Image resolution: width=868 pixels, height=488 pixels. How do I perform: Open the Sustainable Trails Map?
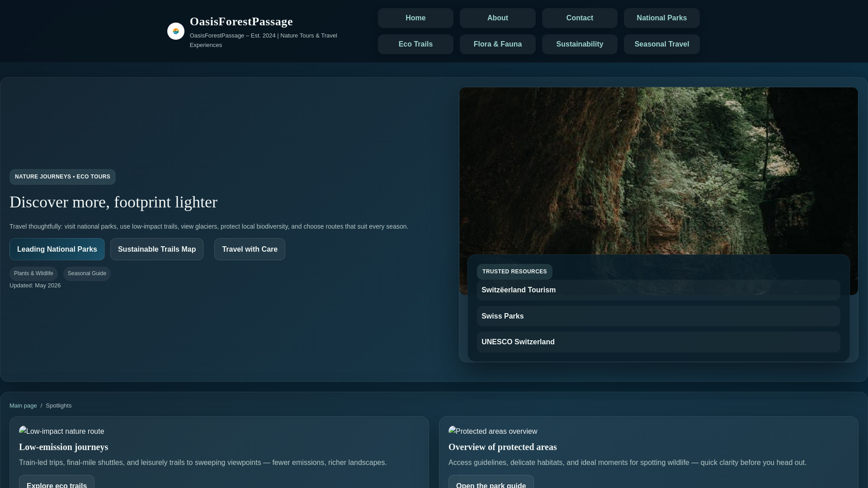coord(157,249)
